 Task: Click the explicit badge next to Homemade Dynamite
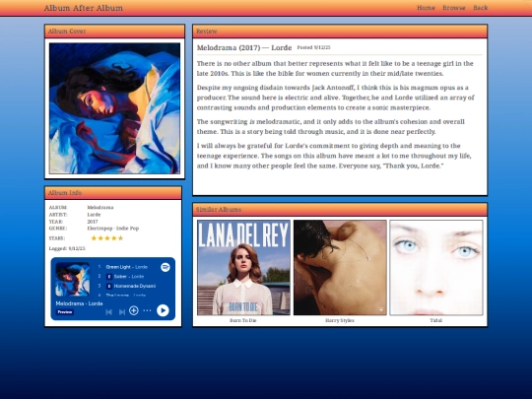pyautogui.click(x=109, y=287)
